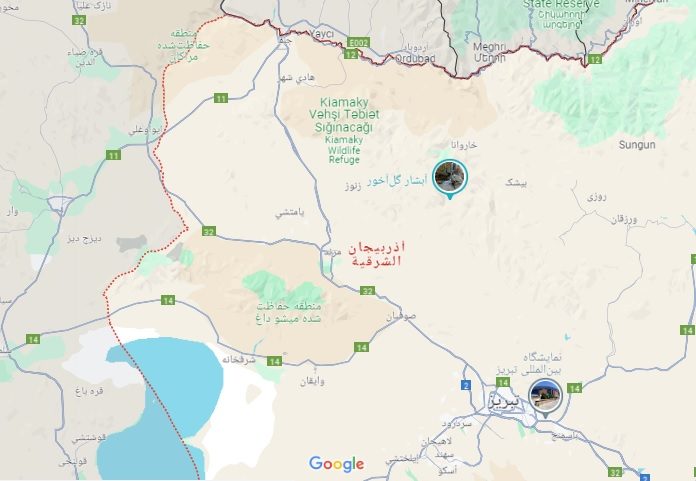Screen dimensions: 696x481
Task: Click the Sungun place label
Action: pos(637,145)
